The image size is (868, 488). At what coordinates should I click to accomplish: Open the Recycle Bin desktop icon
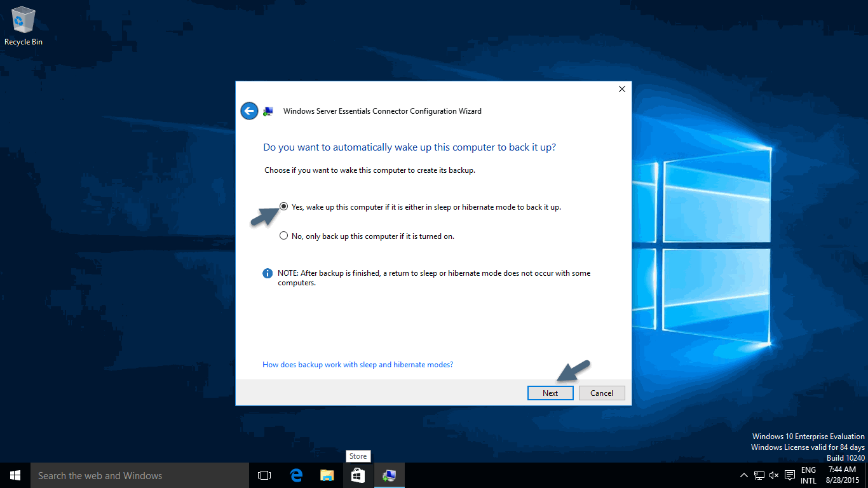pos(24,26)
